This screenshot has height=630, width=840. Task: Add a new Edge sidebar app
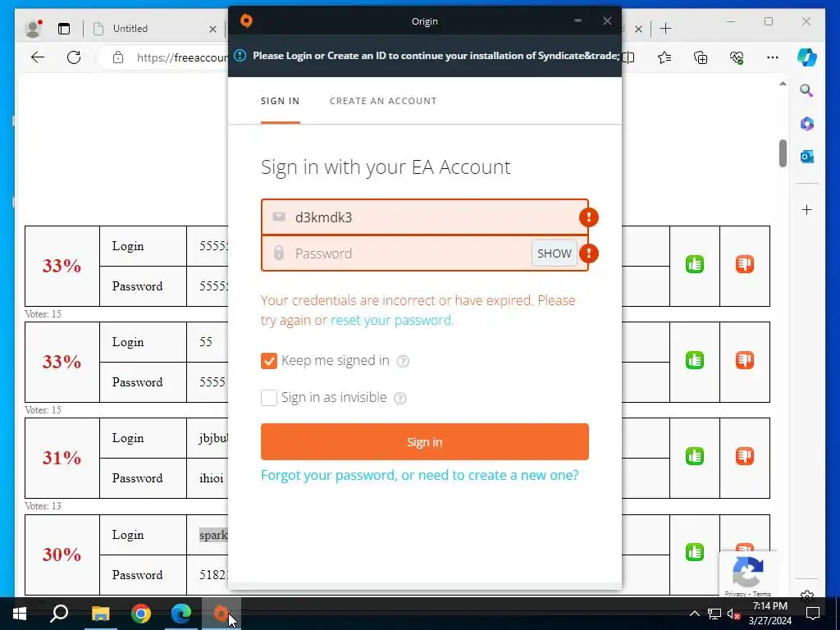[807, 209]
